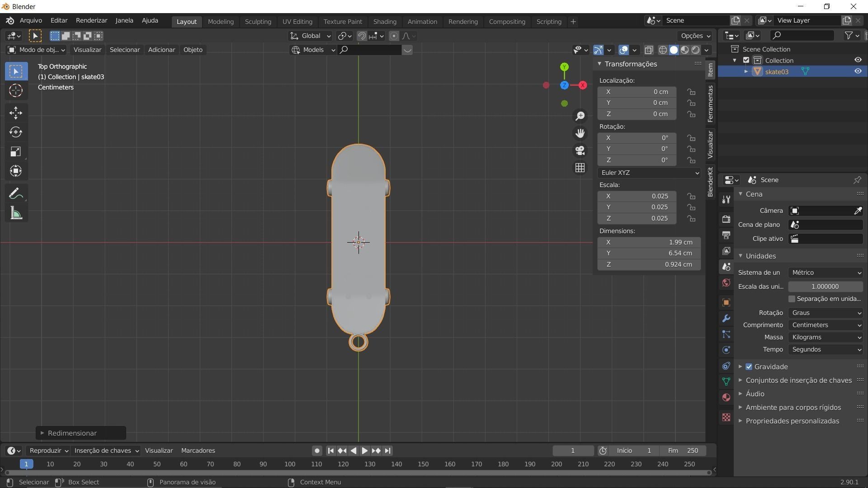Expand the Redimensionar operator panel
Screen dimensions: 868x488
point(72,433)
